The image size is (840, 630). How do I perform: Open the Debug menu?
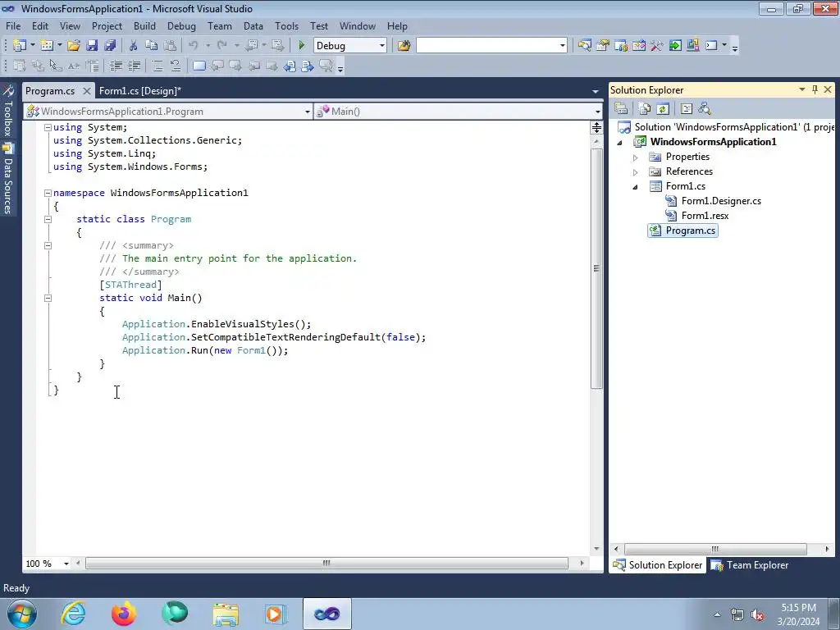click(181, 25)
